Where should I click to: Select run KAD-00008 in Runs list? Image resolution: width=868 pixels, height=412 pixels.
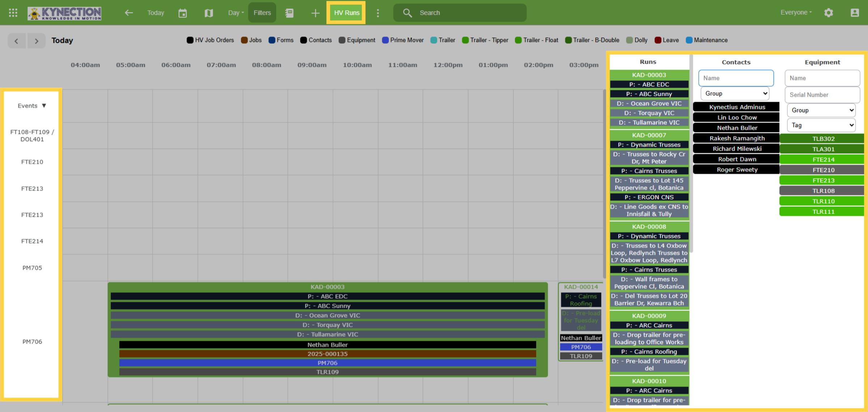(649, 227)
